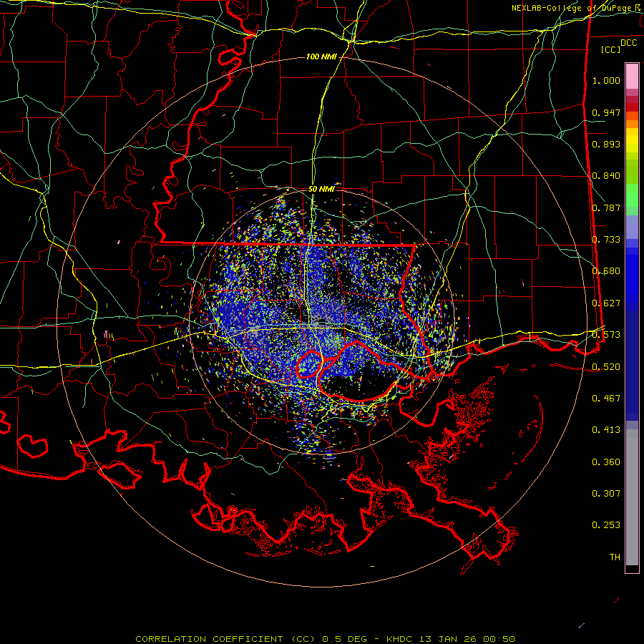Image resolution: width=644 pixels, height=644 pixels.
Task: Click the TH threshold label
Action: (615, 557)
